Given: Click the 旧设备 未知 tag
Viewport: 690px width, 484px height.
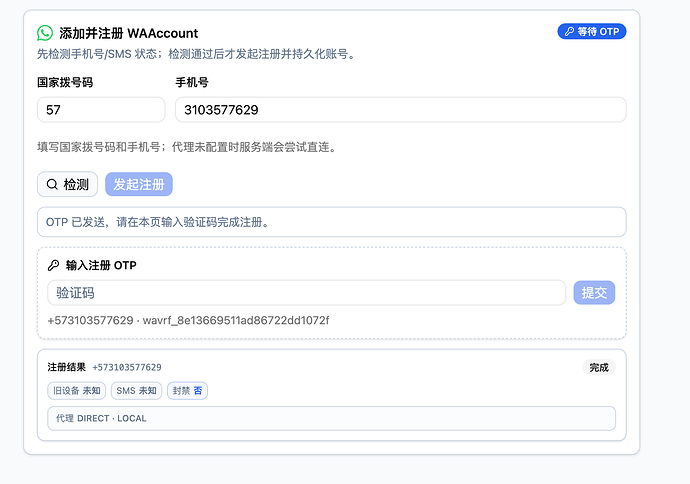Looking at the screenshot, I should 77,391.
